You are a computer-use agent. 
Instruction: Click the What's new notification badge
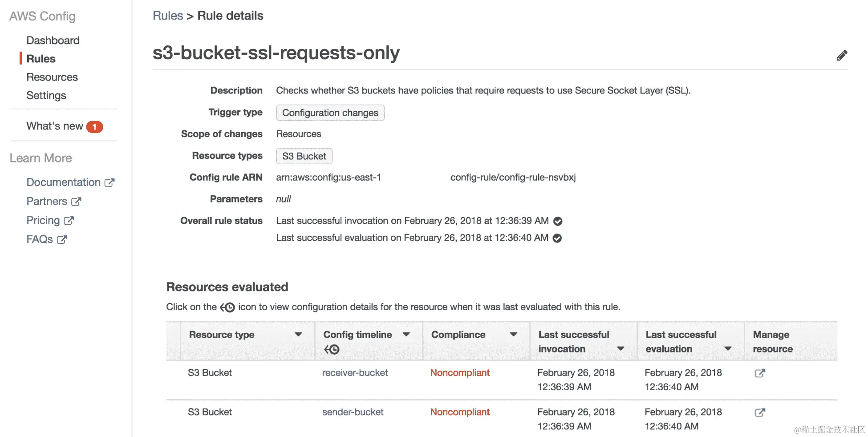(94, 127)
